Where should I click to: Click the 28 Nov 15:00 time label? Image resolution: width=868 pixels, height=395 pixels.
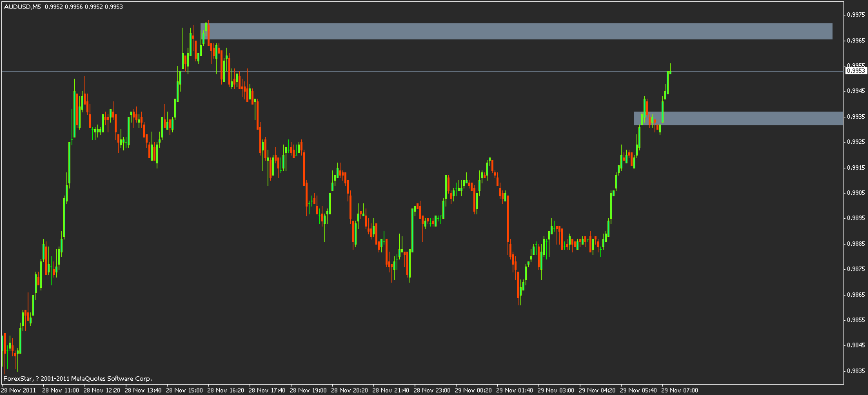(x=184, y=390)
